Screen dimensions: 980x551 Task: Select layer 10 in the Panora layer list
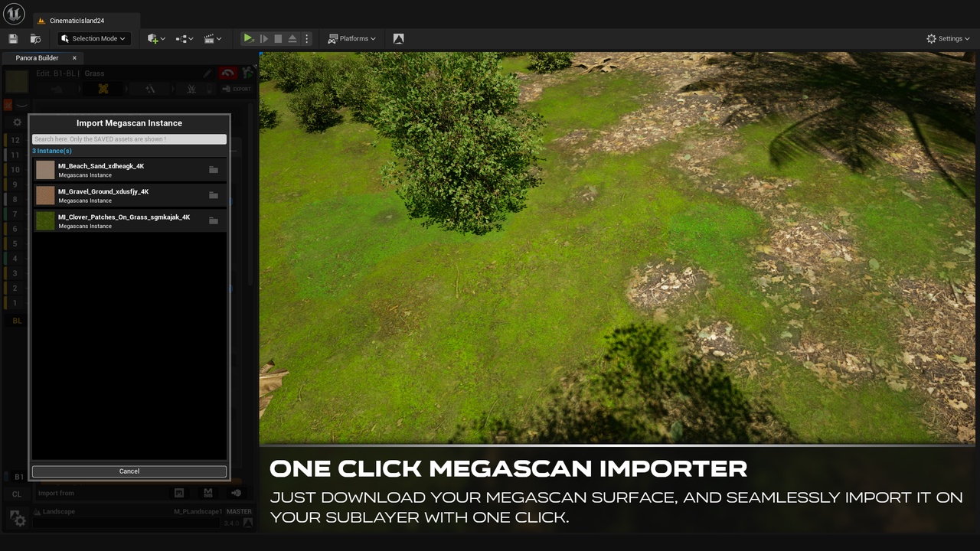pyautogui.click(x=15, y=170)
